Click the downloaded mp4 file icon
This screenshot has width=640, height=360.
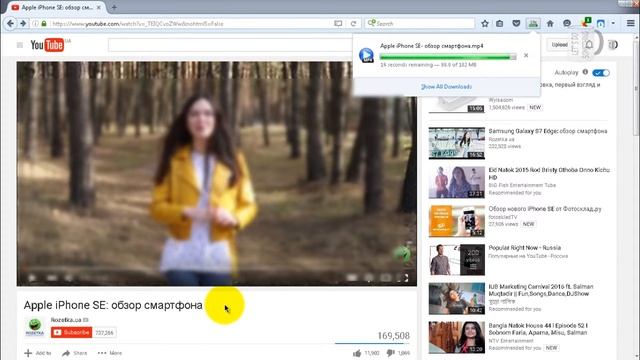[366, 55]
